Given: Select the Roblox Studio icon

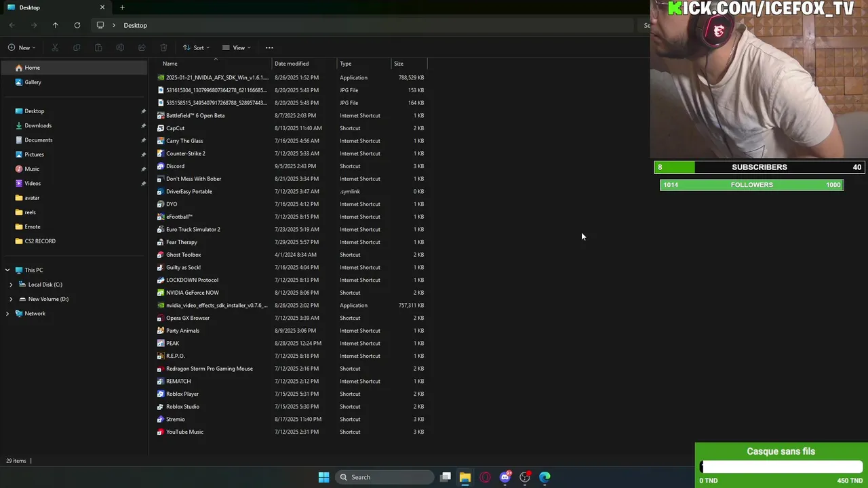Looking at the screenshot, I should (160, 407).
